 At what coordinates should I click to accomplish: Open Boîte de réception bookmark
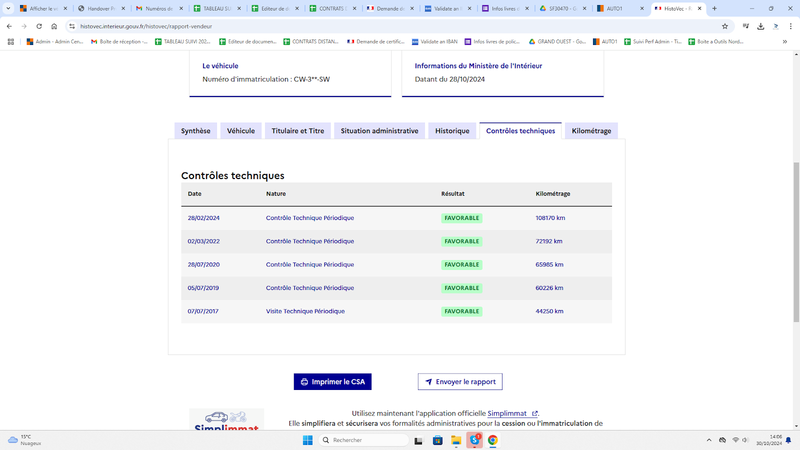pos(119,42)
